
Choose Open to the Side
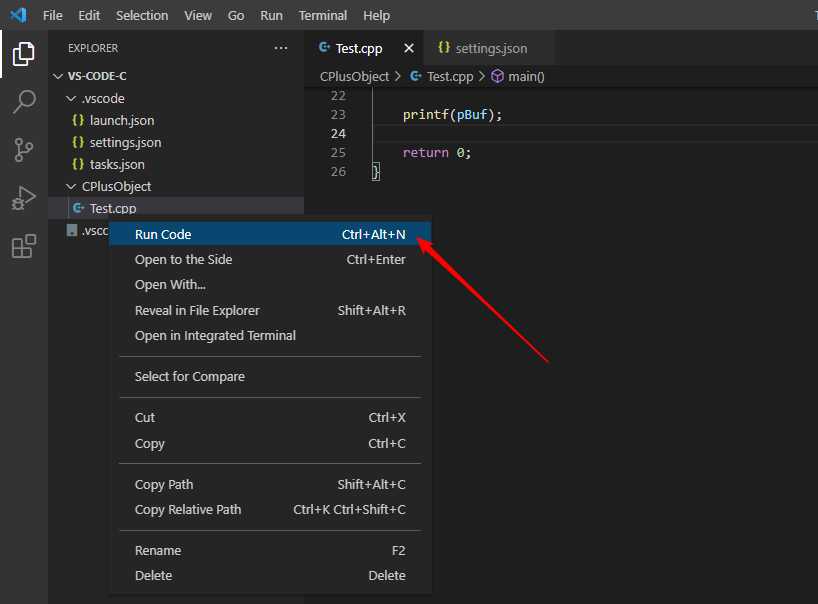pyautogui.click(x=270, y=259)
